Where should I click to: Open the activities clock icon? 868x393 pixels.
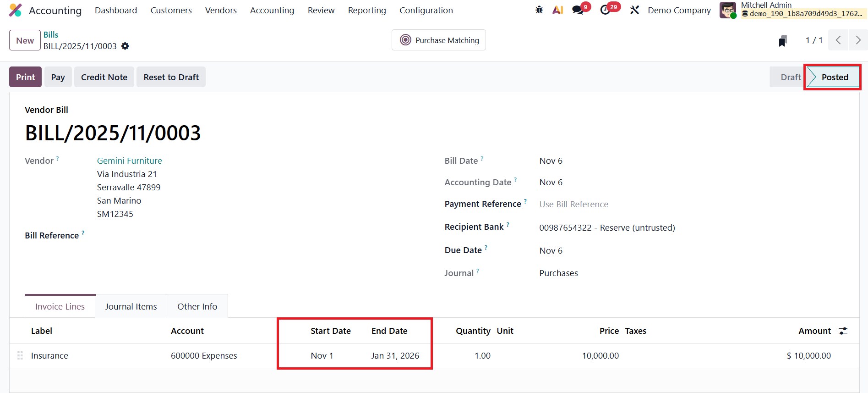[606, 10]
